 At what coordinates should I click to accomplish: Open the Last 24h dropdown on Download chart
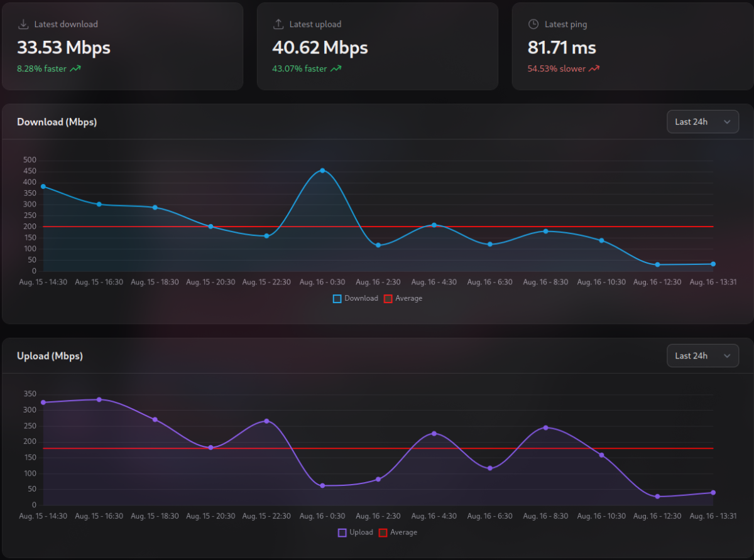click(702, 122)
